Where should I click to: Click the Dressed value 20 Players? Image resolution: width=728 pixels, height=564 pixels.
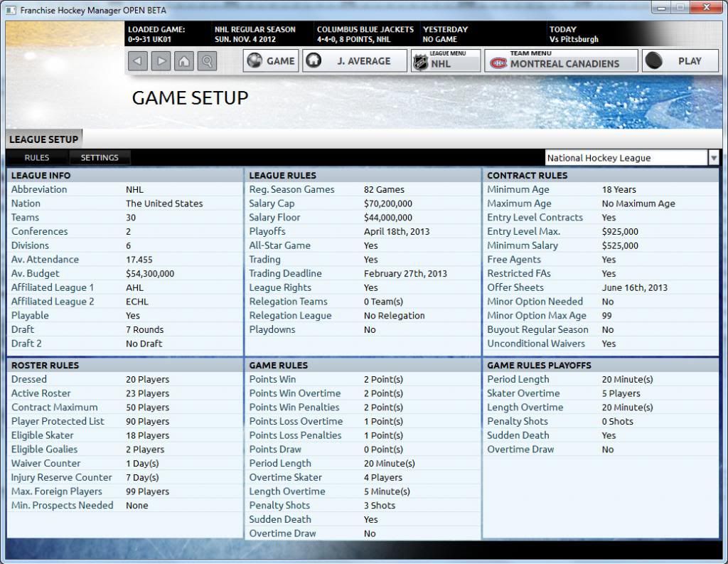(x=148, y=380)
